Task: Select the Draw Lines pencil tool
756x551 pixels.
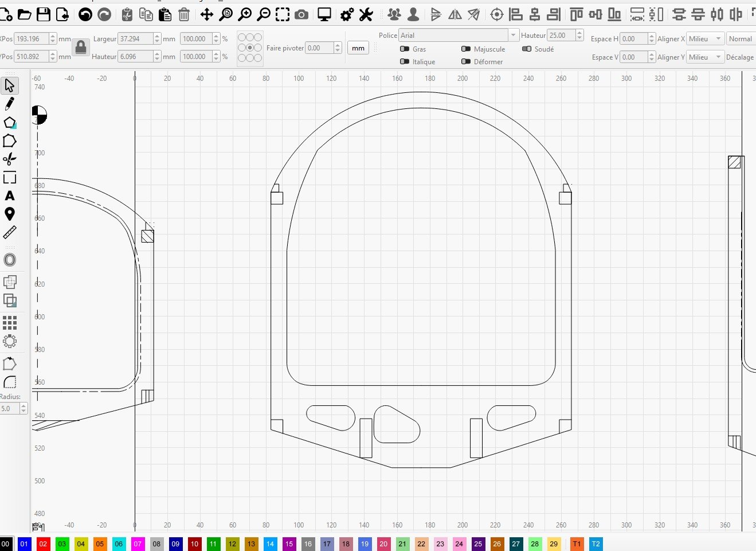Action: click(x=10, y=104)
